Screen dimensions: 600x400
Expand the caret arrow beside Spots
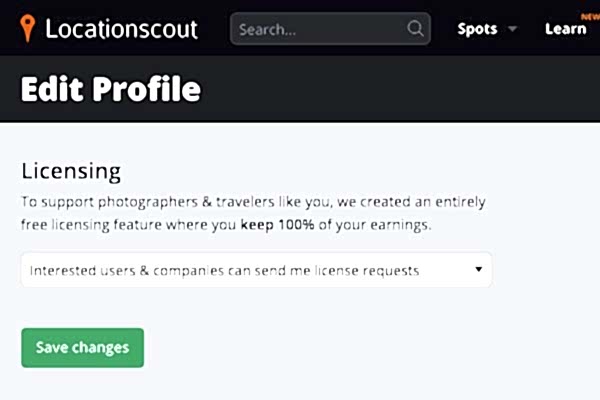513,29
